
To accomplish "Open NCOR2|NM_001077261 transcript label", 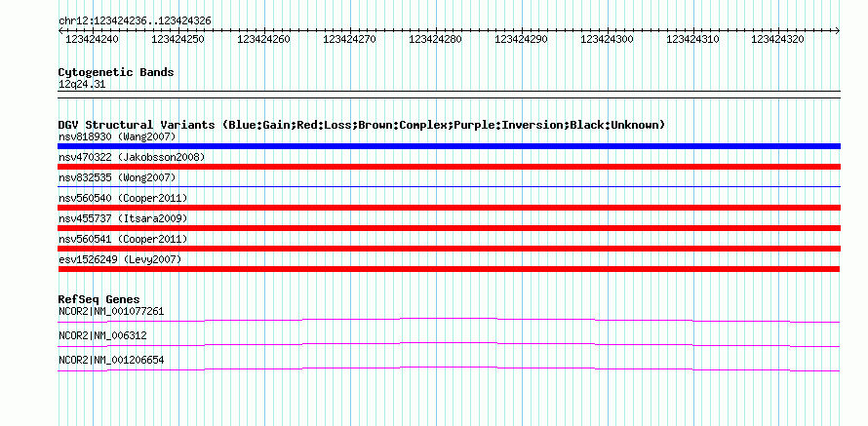I will click(111, 312).
